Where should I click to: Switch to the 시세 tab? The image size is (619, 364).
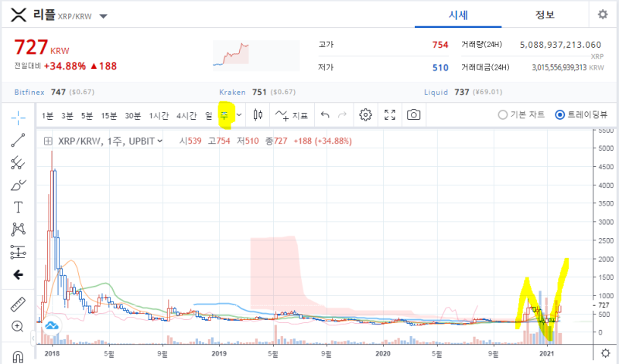tap(458, 15)
